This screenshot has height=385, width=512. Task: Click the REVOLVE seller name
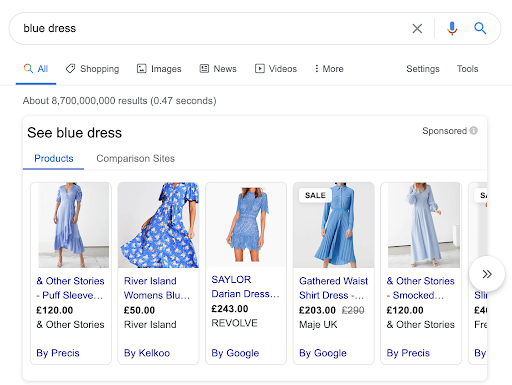click(234, 323)
